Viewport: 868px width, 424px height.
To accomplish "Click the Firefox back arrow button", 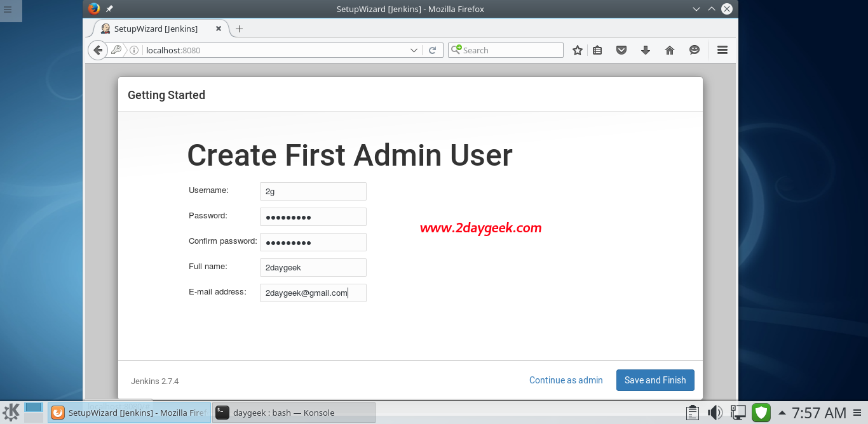I will pos(97,50).
